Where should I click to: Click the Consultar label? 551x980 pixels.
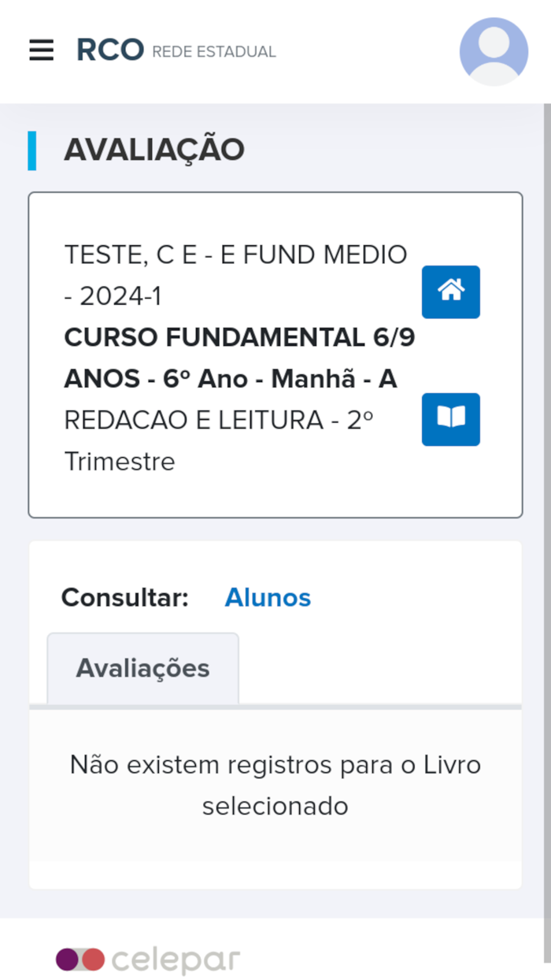coord(124,598)
